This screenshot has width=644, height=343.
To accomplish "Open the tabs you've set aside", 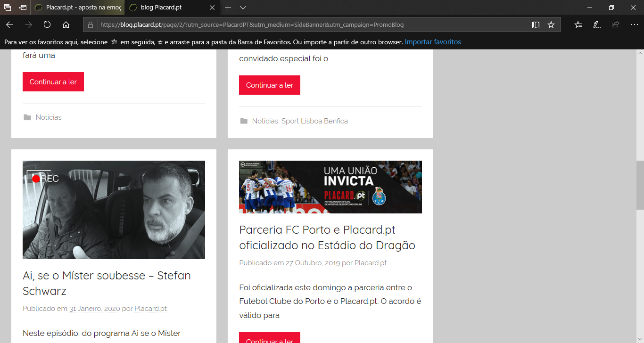I will coord(8,8).
